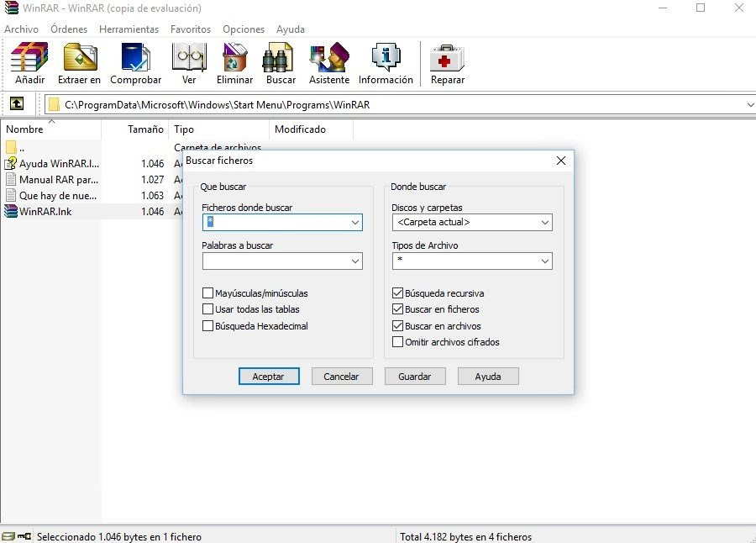Sort by Modificado column header
Image resolution: width=756 pixels, height=543 pixels.
point(311,129)
